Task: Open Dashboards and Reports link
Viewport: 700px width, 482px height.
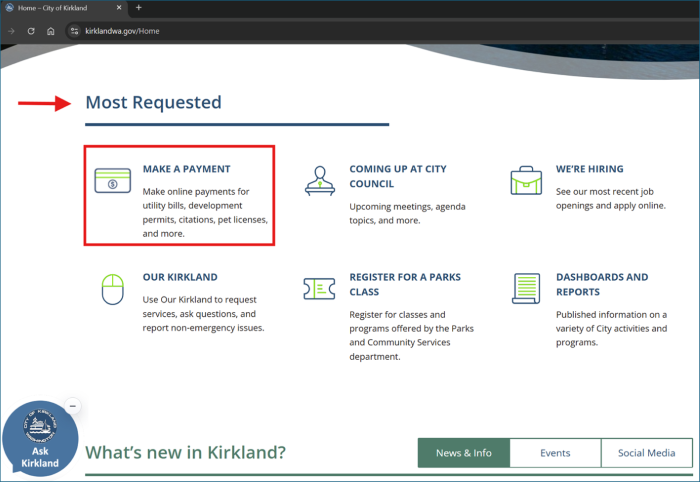Action: click(x=602, y=284)
